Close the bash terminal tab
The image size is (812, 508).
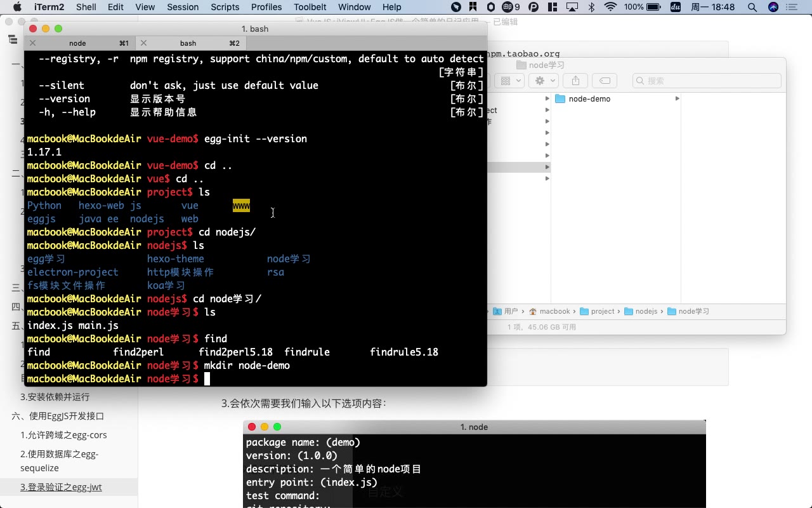(143, 43)
